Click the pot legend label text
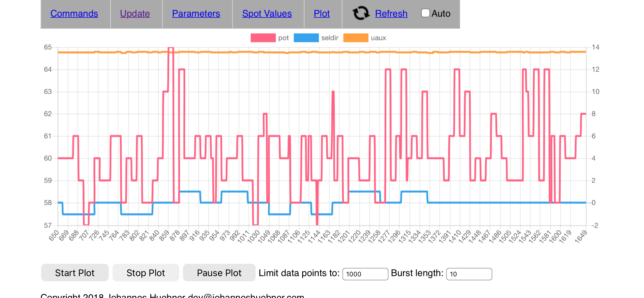644x298 pixels. click(283, 38)
